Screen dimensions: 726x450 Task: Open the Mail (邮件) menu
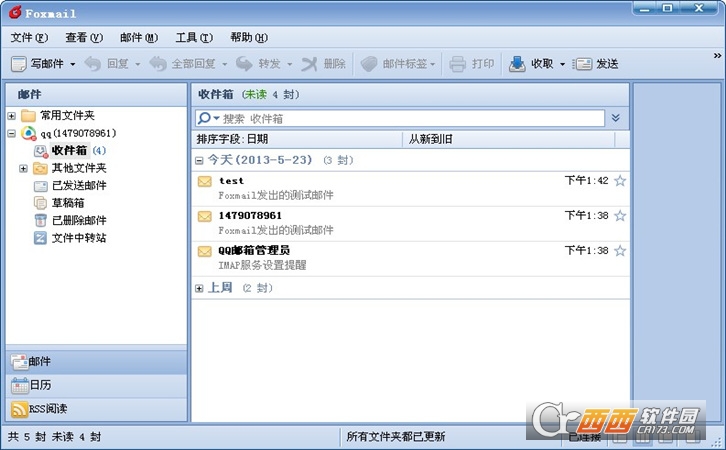point(139,38)
